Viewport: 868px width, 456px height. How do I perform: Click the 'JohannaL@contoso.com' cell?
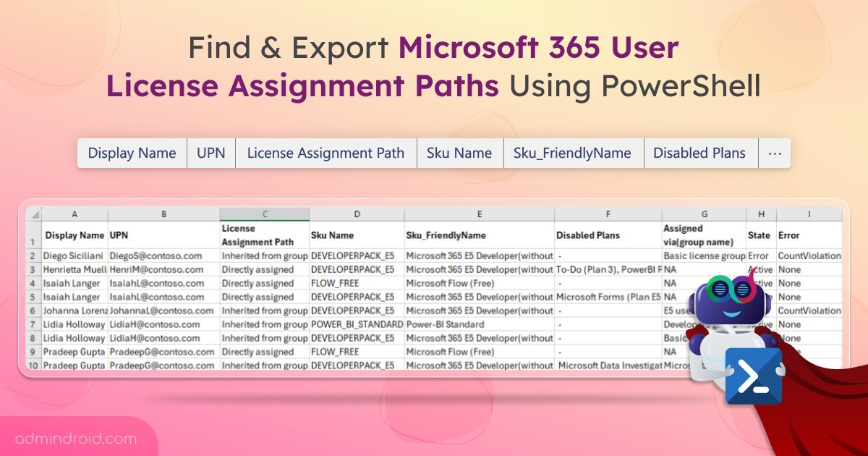[164, 311]
